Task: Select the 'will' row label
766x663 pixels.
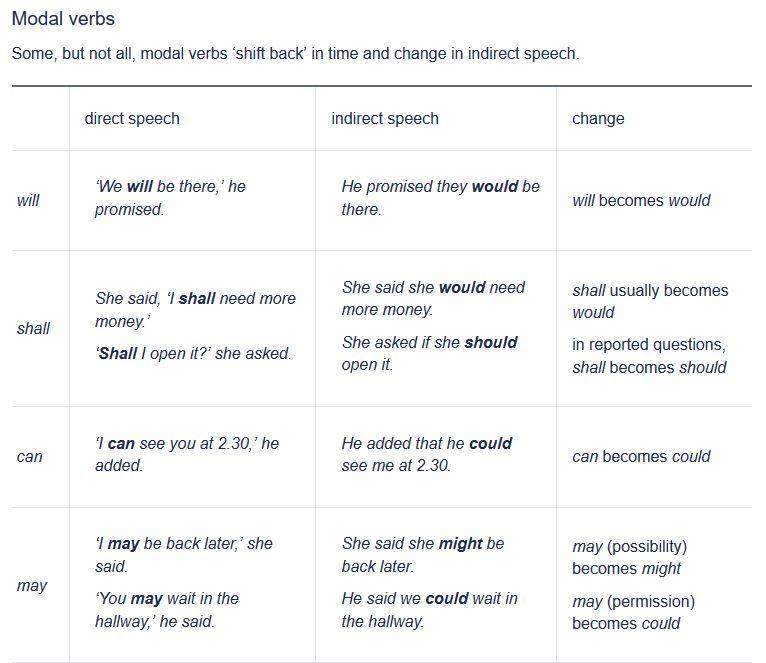Action: (28, 200)
